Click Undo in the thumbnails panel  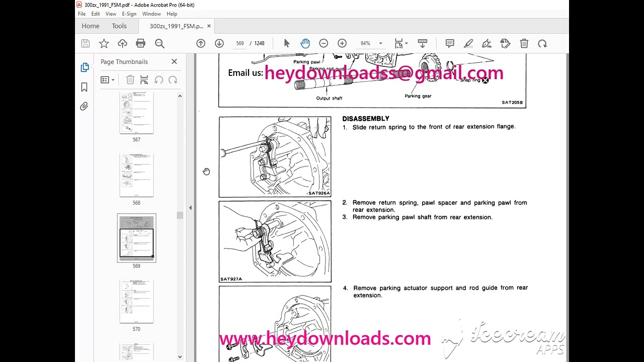[x=158, y=80]
